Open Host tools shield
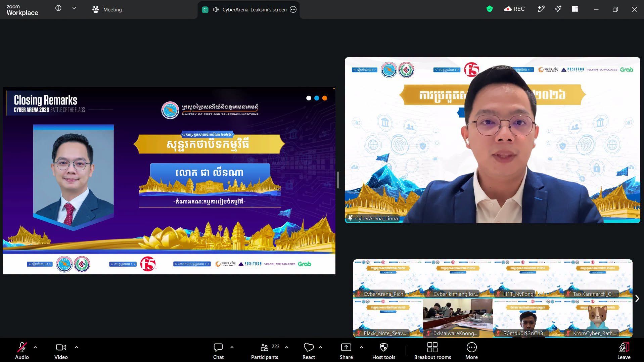 [384, 351]
